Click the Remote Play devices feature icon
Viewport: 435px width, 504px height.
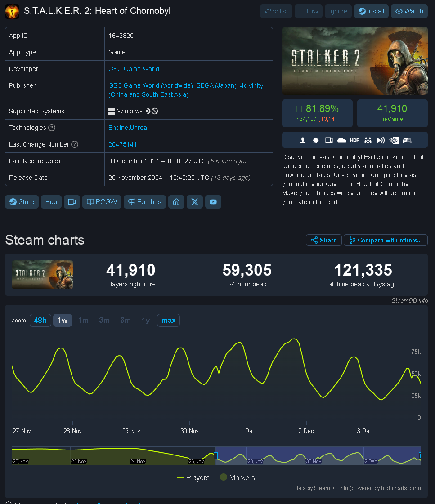click(329, 140)
